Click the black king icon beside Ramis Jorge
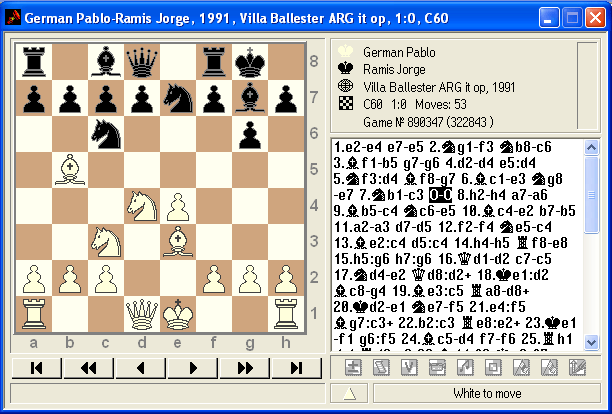Screen dimensions: 612x414 click(346, 68)
